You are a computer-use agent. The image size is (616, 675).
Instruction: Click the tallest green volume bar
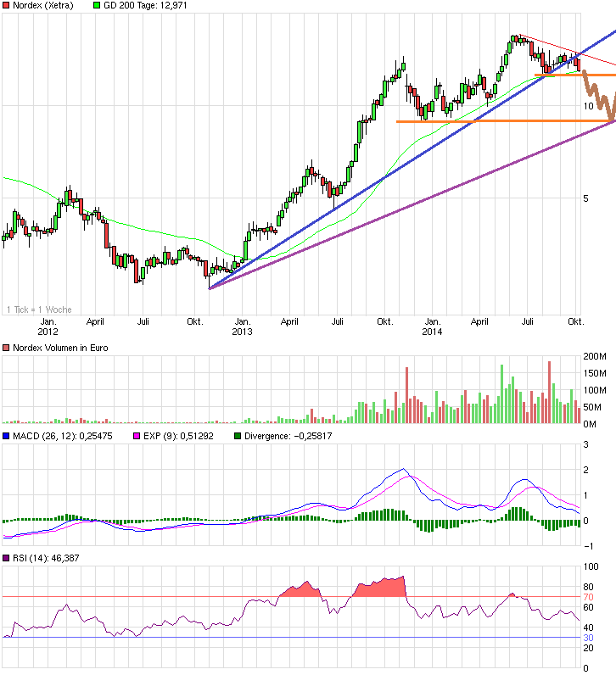coord(501,394)
